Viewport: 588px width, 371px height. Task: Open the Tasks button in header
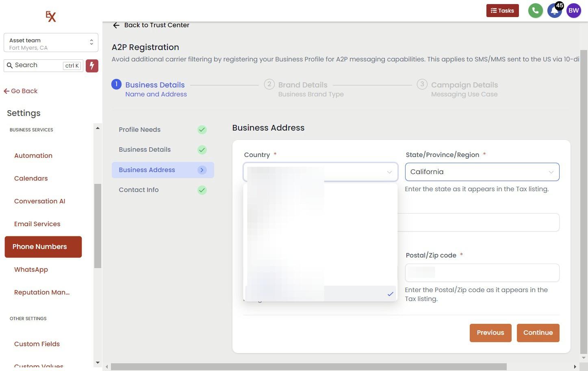click(x=502, y=11)
